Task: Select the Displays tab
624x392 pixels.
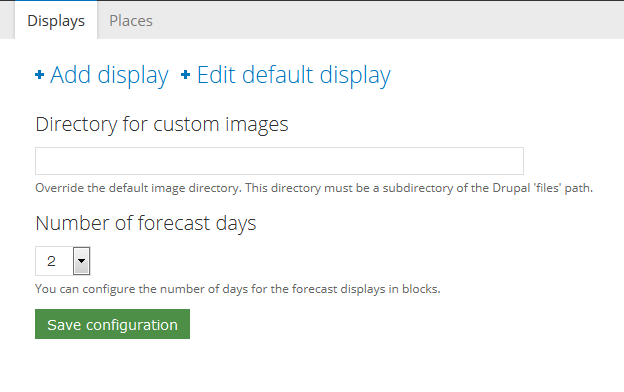Action: coord(56,21)
